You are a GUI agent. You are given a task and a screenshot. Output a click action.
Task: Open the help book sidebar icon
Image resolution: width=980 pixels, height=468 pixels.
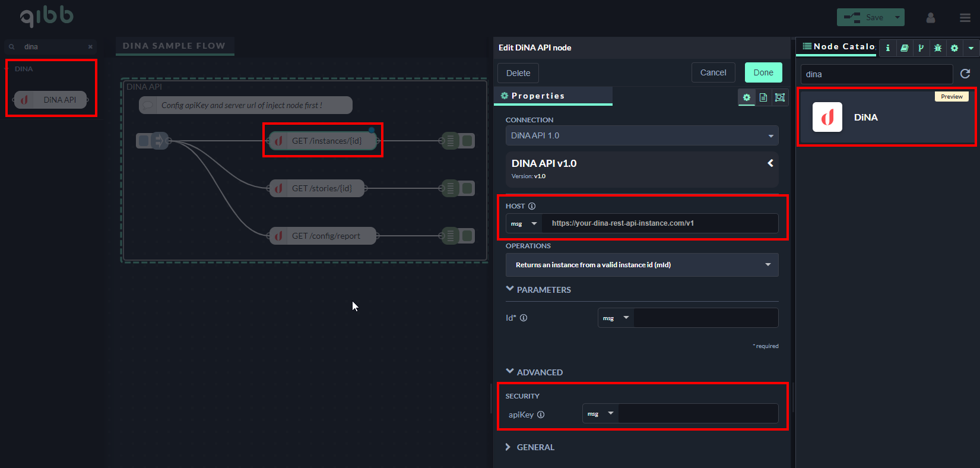tap(904, 48)
